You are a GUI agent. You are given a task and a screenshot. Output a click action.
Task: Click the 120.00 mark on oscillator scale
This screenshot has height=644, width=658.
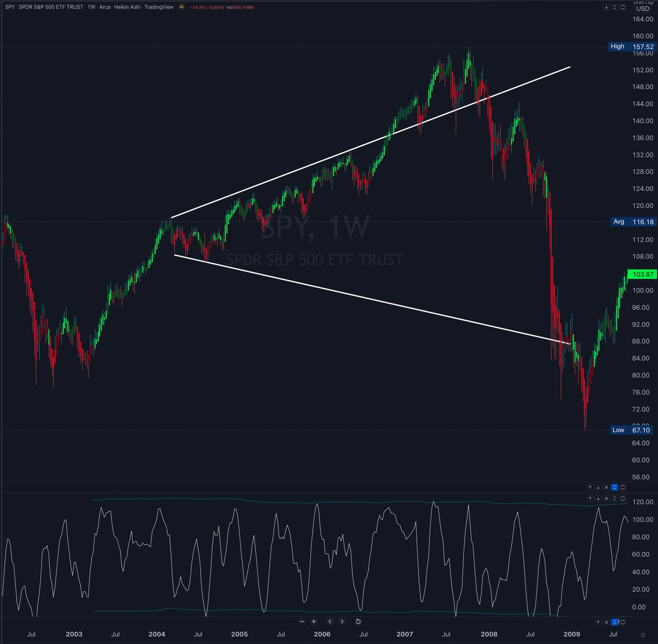click(x=643, y=502)
